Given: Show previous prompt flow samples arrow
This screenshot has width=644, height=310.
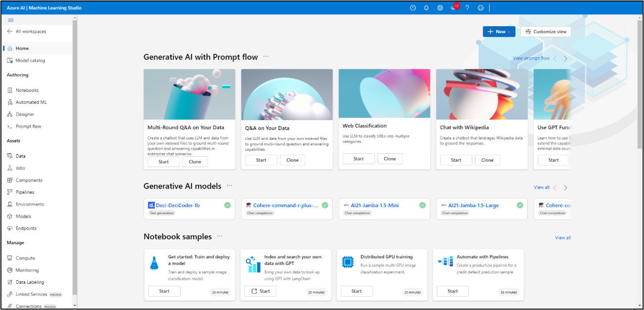Looking at the screenshot, I should coord(555,58).
